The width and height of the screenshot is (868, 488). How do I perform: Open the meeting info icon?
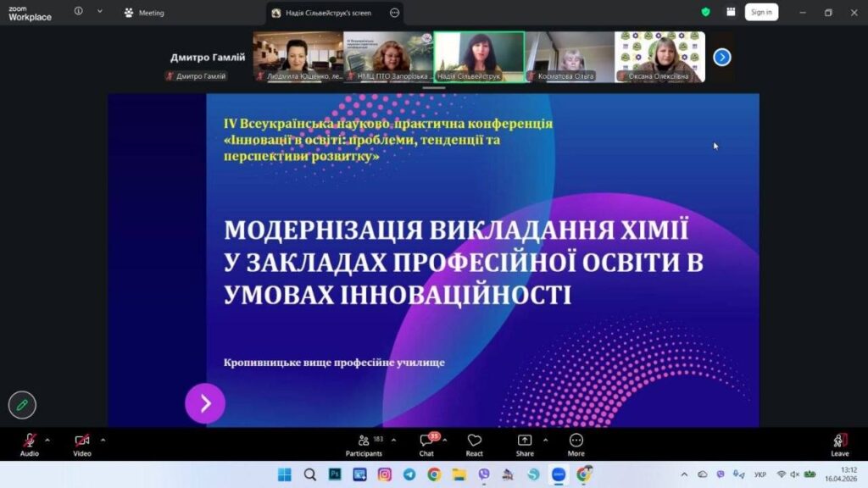coord(79,12)
